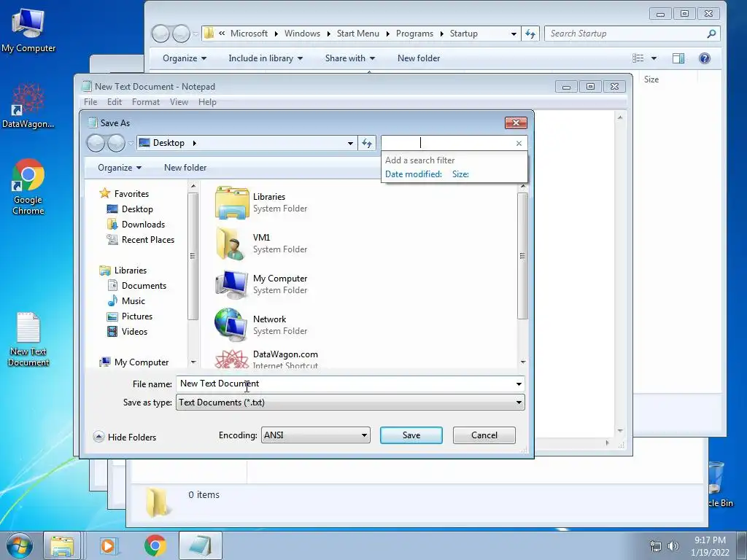
Task: Open Notepad File menu
Action: coord(90,102)
